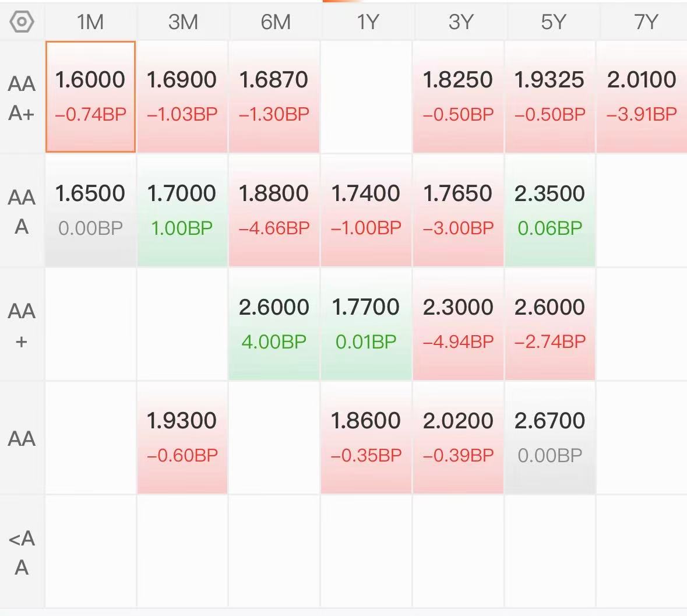This screenshot has width=687, height=616.
Task: Open the hexagon settings icon
Action: click(22, 22)
